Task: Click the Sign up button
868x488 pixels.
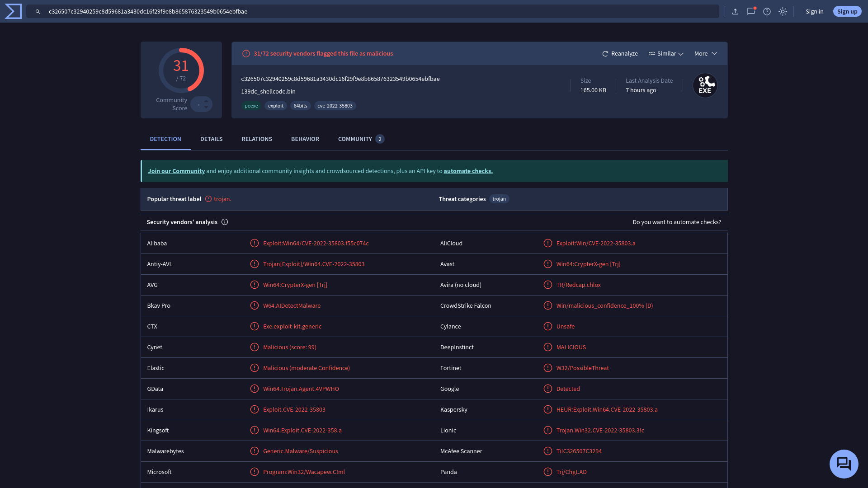Action: (847, 12)
